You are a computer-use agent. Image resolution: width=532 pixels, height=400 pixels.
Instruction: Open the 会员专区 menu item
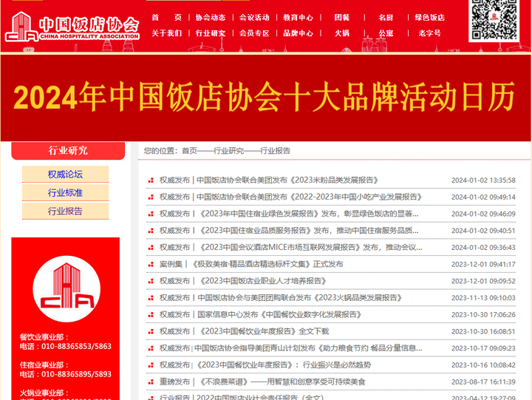click(x=254, y=33)
